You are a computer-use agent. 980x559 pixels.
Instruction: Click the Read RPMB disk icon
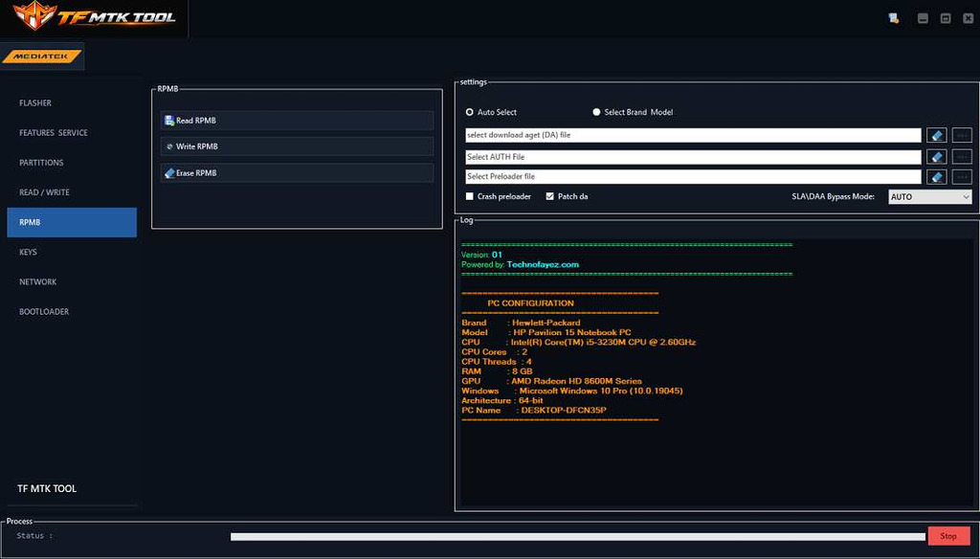tap(169, 121)
